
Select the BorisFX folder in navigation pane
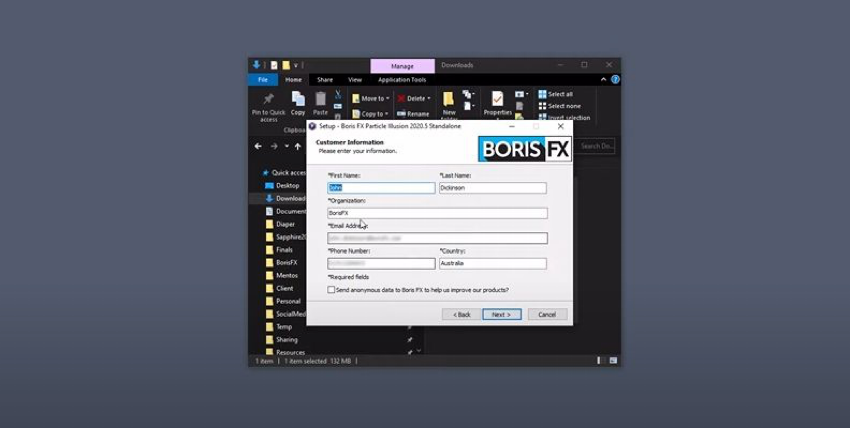(x=281, y=262)
